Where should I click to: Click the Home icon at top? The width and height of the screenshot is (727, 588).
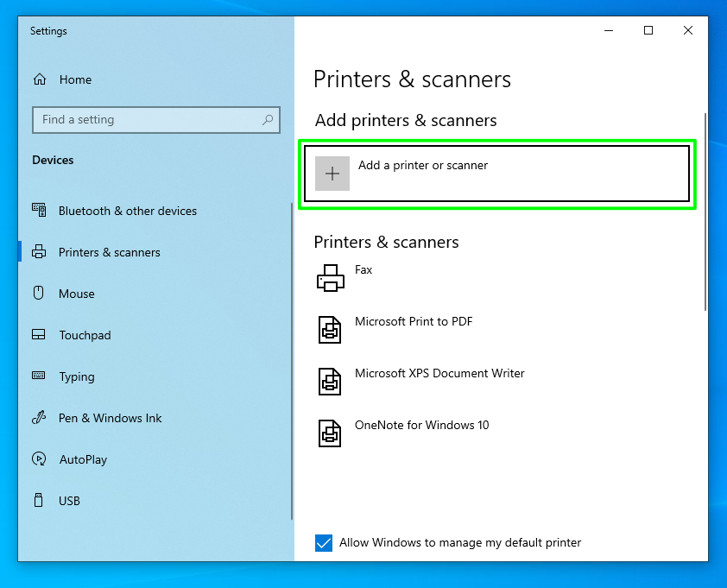[x=40, y=79]
